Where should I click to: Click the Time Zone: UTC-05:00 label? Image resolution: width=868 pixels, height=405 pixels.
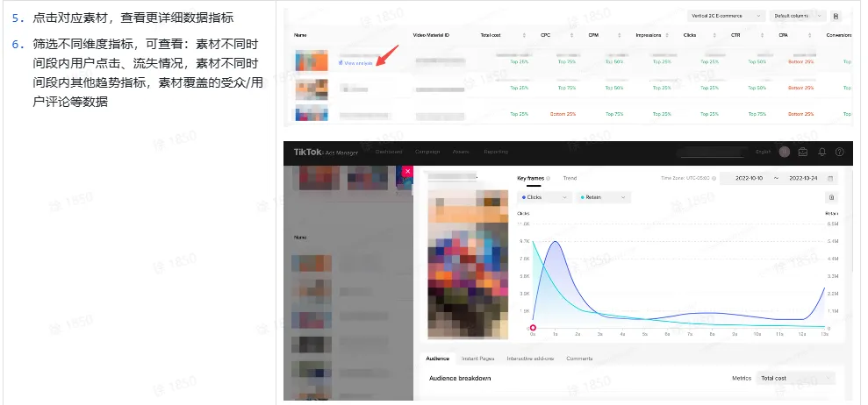[x=685, y=178]
